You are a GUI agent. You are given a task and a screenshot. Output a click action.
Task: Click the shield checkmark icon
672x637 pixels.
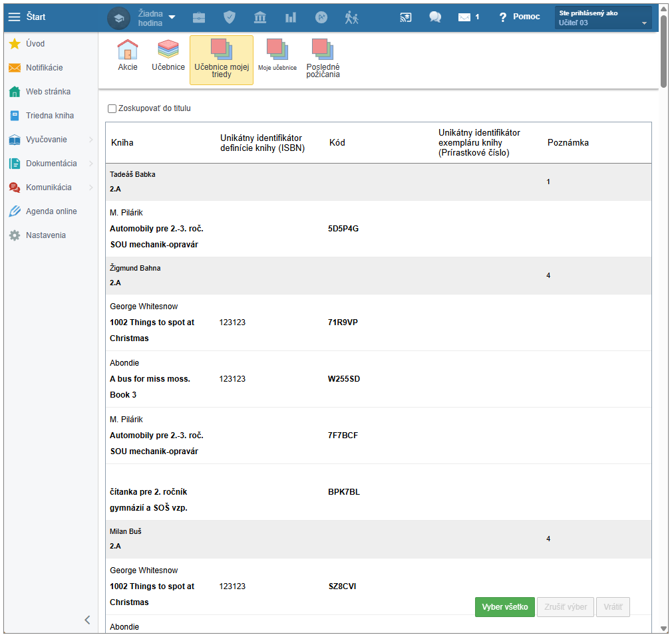[230, 17]
